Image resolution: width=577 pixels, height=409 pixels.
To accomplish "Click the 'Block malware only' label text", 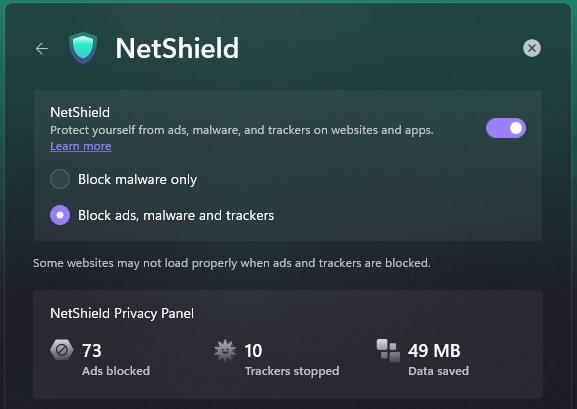I will 137,179.
